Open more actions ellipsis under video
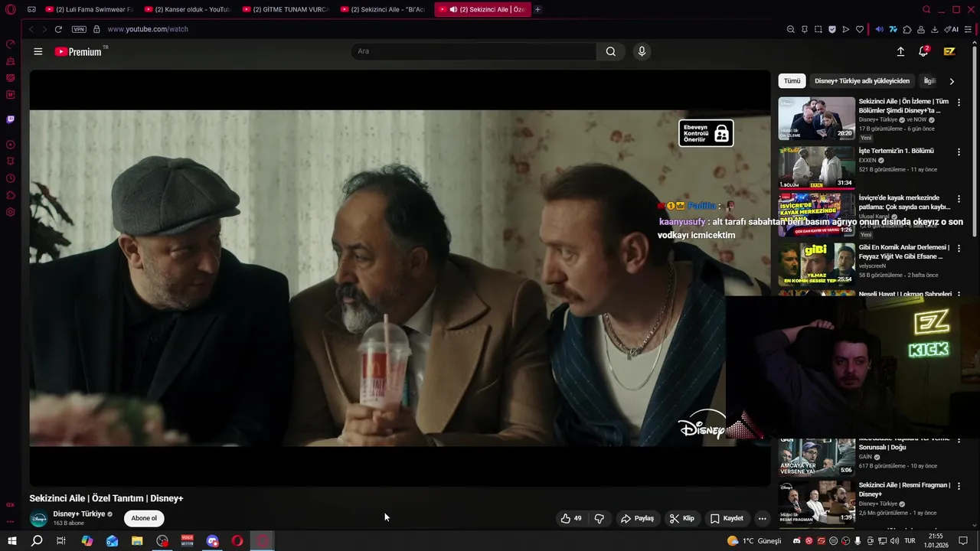Image resolution: width=980 pixels, height=551 pixels. click(762, 518)
